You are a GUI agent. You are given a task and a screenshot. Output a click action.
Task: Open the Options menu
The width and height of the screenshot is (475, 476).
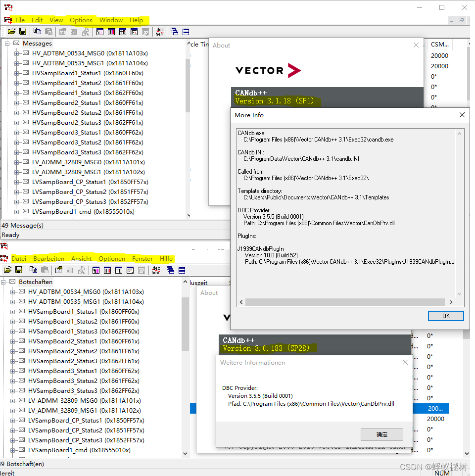click(x=81, y=20)
